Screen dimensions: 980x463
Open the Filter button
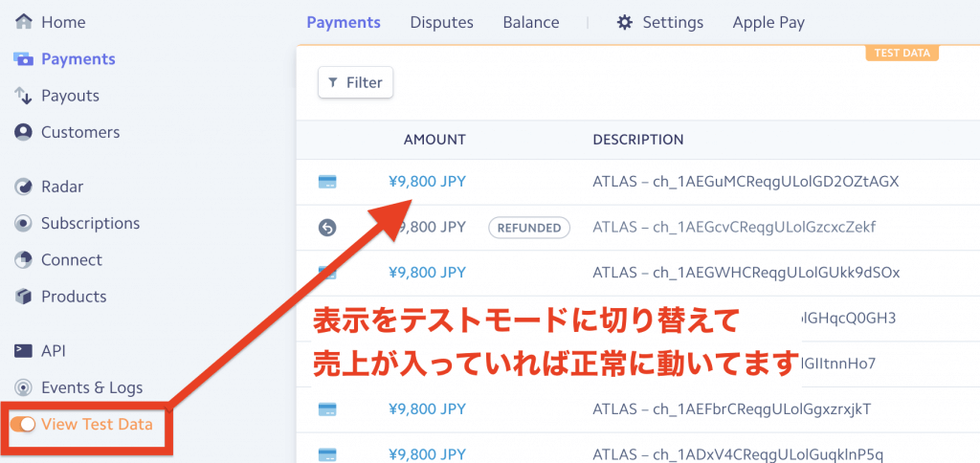pos(356,82)
